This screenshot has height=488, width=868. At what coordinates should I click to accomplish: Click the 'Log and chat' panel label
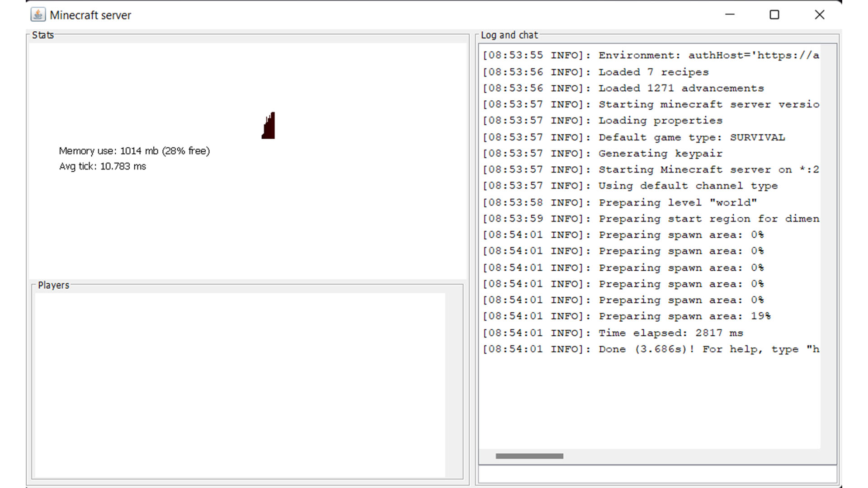coord(509,35)
